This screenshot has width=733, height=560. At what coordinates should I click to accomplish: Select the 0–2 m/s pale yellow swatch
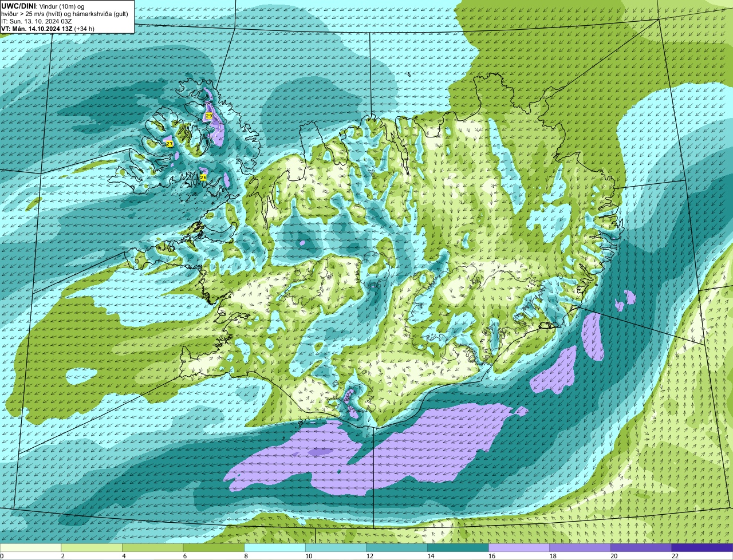tap(31, 548)
